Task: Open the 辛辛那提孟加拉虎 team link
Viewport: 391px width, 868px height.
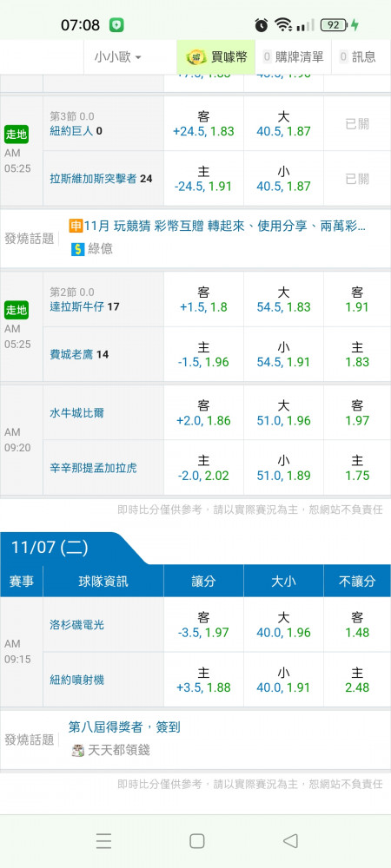Action: (x=93, y=469)
